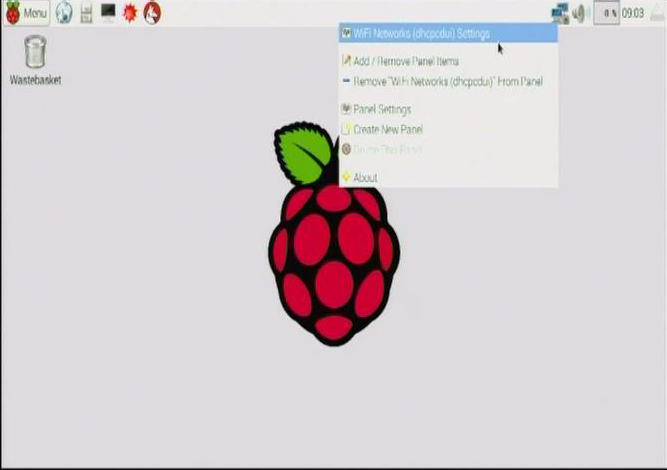This screenshot has width=667, height=470.
Task: Choose WiFi Networks (dhcpcdui) Settings
Action: (448, 33)
